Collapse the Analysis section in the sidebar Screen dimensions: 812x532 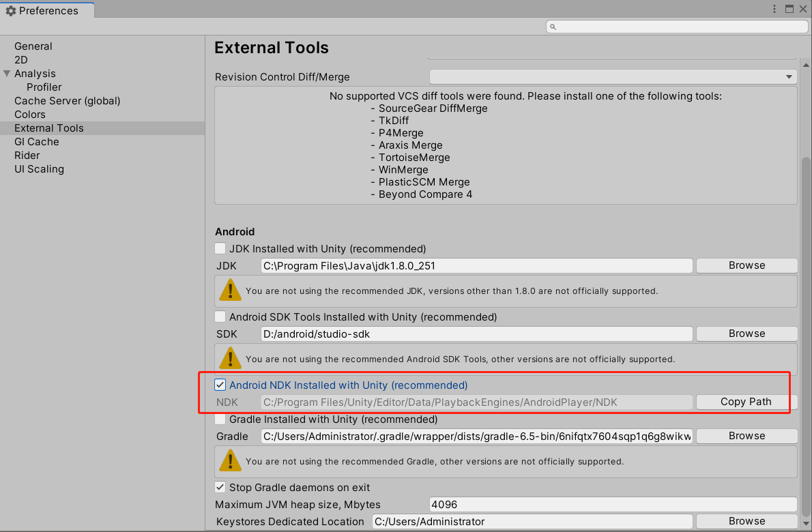7,73
